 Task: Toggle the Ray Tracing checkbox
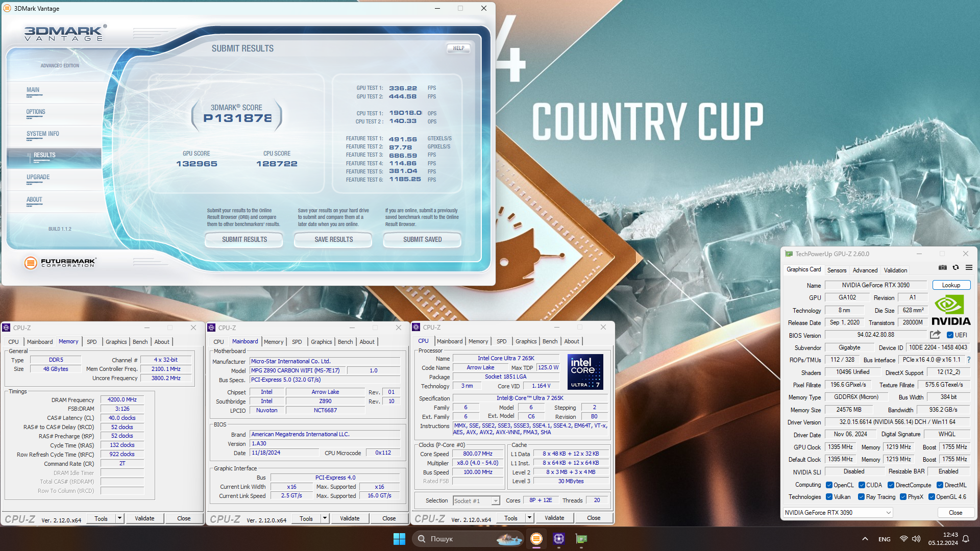point(862,497)
